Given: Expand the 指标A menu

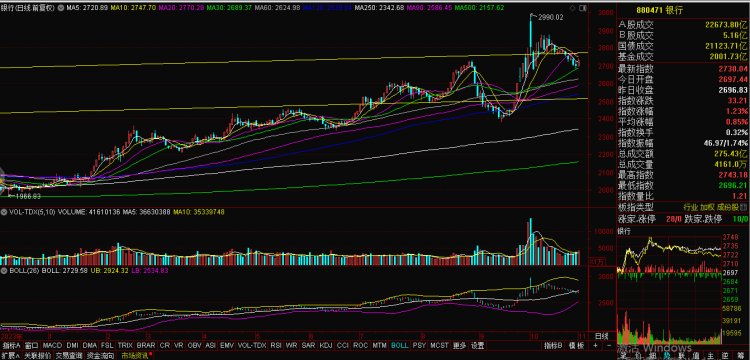Looking at the screenshot, I should click(x=11, y=345).
